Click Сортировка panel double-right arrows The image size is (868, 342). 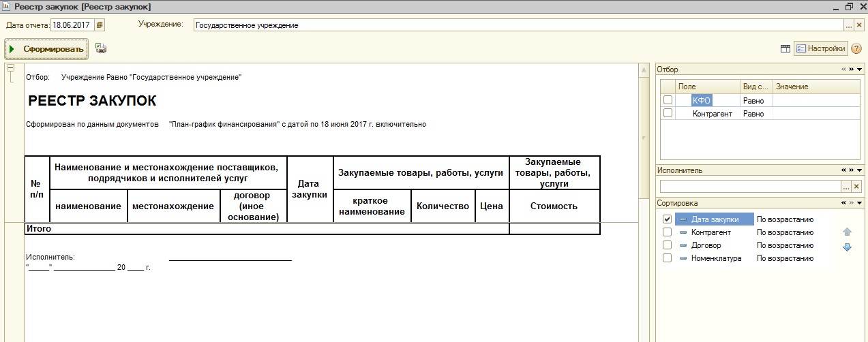click(852, 203)
